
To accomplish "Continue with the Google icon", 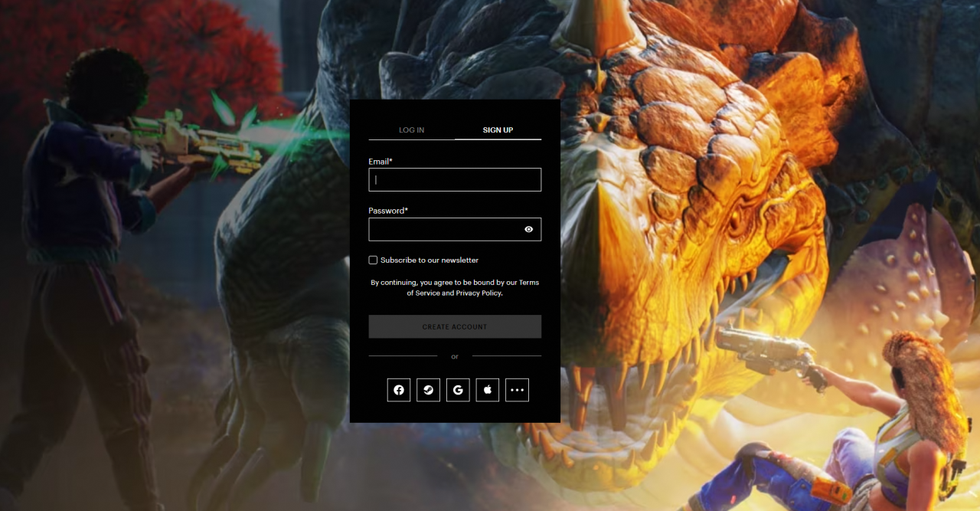I will (458, 390).
